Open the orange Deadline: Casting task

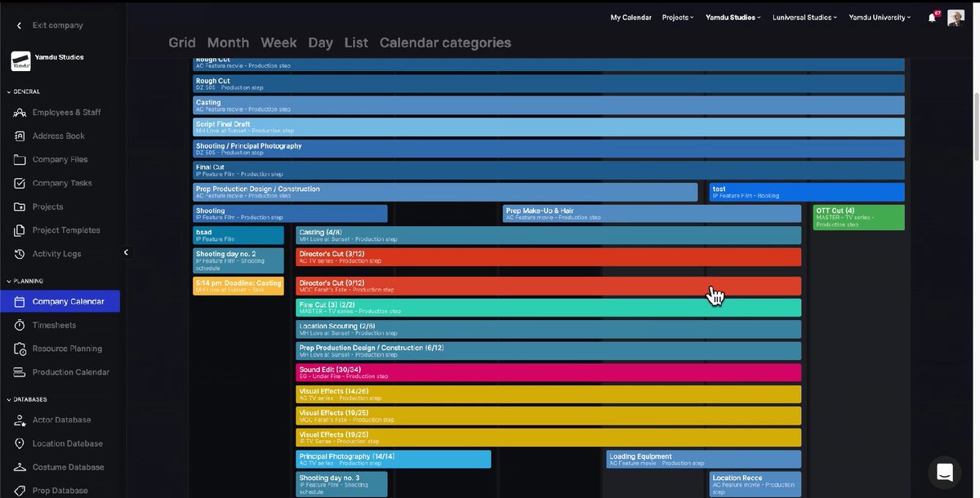(x=238, y=286)
